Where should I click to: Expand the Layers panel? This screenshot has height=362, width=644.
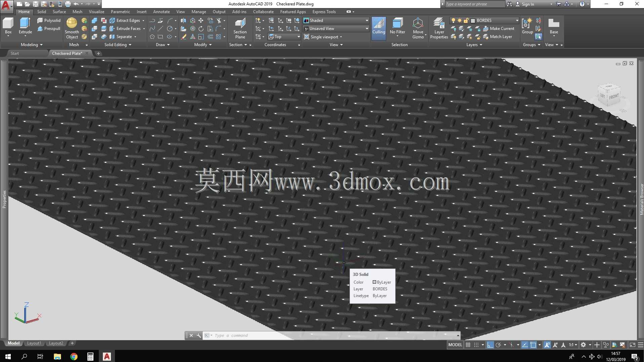pyautogui.click(x=474, y=45)
